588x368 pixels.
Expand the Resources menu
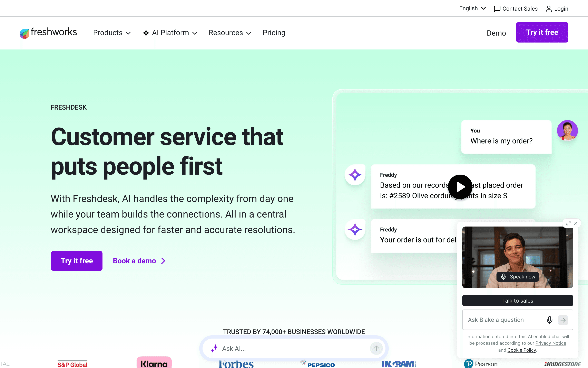tap(230, 33)
